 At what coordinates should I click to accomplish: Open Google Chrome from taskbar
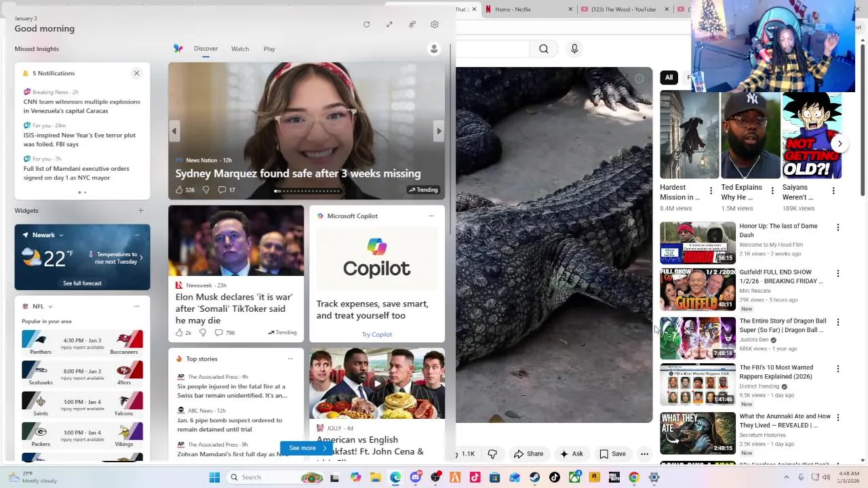point(634,477)
